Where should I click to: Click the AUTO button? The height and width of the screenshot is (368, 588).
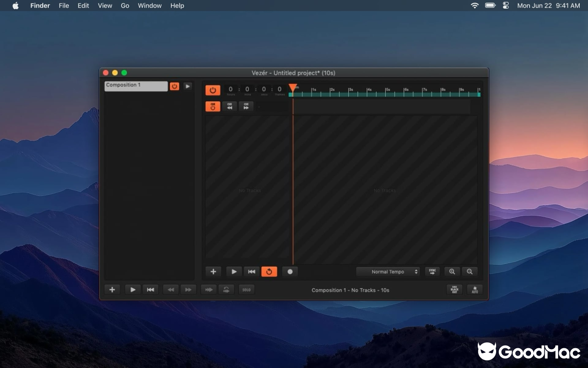point(475,289)
